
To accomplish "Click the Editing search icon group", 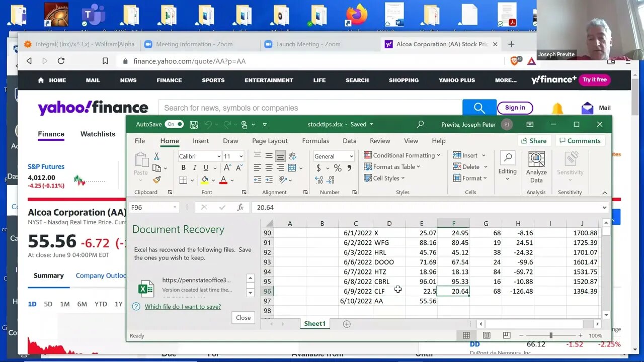I will coord(507,165).
